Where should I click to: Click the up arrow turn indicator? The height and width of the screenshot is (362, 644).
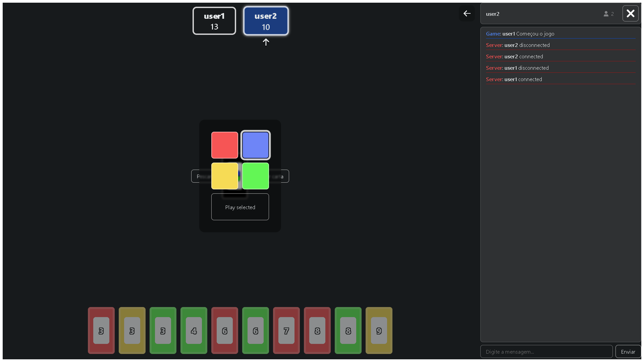[x=266, y=42]
